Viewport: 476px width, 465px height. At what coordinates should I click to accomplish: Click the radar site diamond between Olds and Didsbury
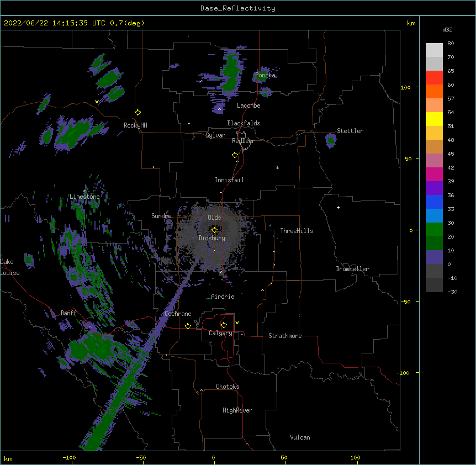click(x=214, y=230)
